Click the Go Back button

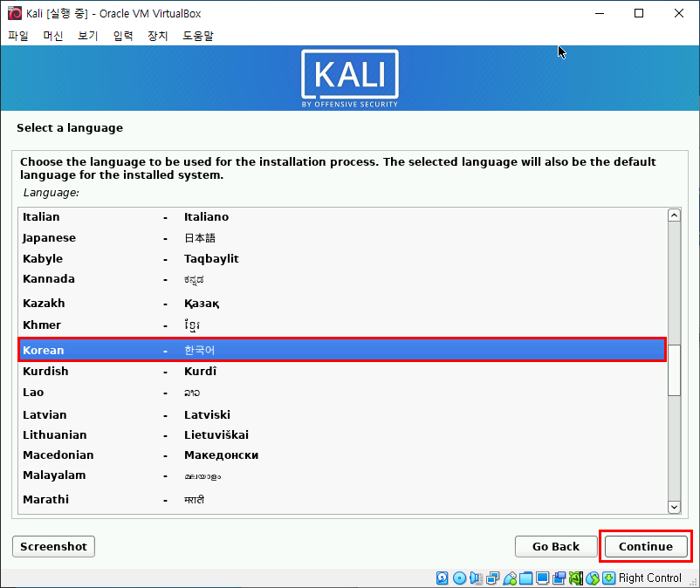point(556,546)
